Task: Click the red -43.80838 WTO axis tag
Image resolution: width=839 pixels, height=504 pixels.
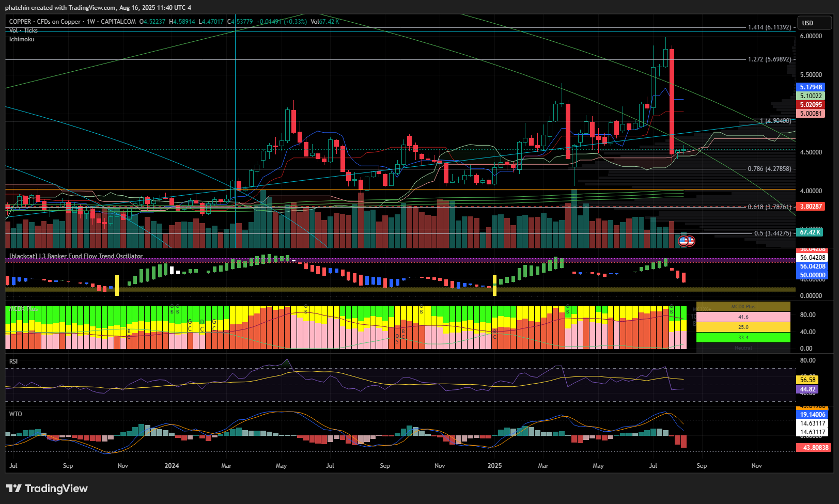Action: point(814,448)
